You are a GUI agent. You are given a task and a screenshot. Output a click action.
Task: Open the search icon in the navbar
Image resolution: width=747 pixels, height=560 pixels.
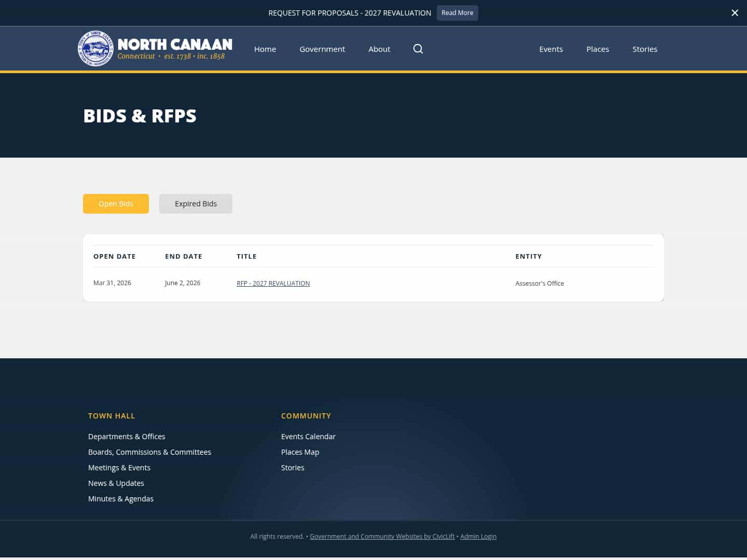point(418,49)
